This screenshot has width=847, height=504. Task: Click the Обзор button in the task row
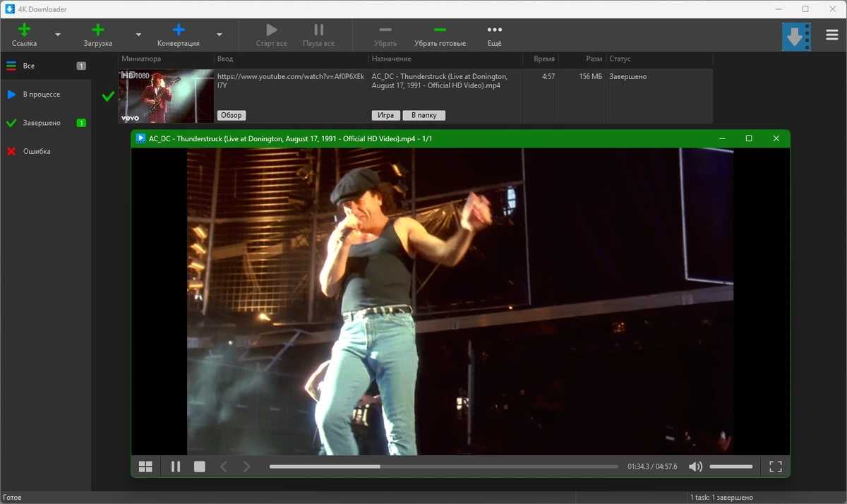tap(232, 115)
